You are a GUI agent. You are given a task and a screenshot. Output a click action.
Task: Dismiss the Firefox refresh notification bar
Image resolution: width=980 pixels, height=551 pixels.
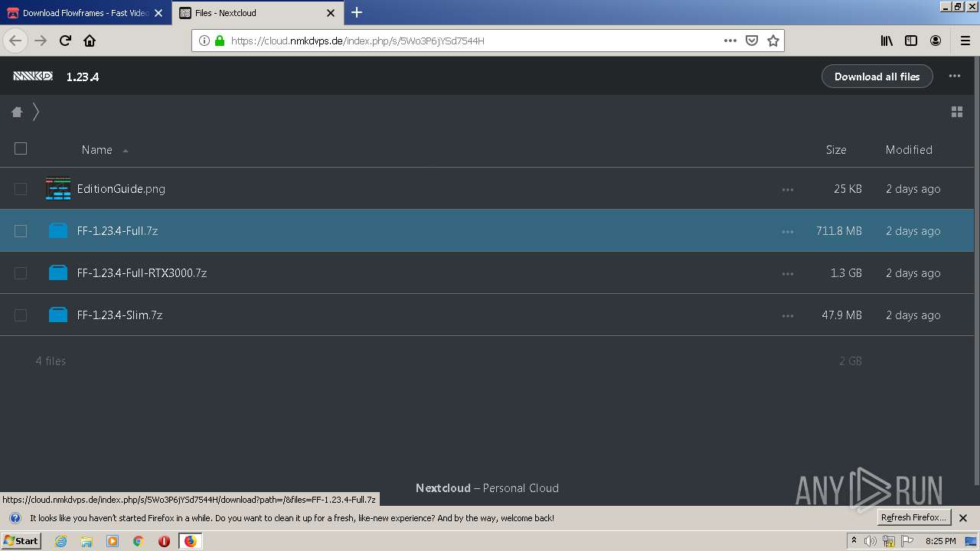(964, 518)
